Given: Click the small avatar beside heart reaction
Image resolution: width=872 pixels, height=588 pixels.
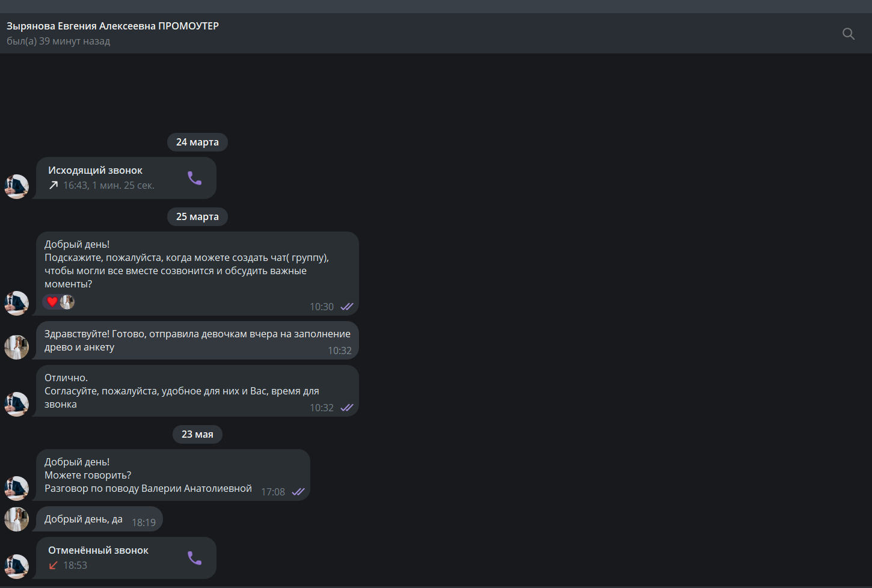Looking at the screenshot, I should pyautogui.click(x=67, y=302).
